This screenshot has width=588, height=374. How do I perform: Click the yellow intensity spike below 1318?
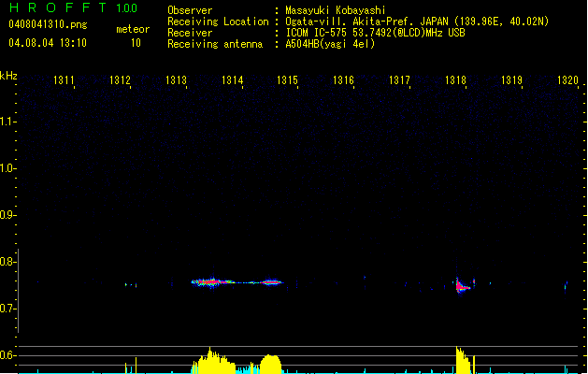click(463, 360)
